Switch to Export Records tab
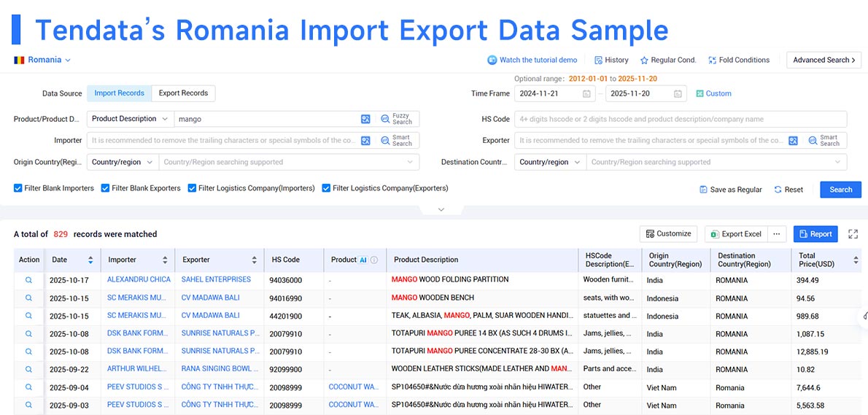Image resolution: width=868 pixels, height=415 pixels. tap(183, 93)
